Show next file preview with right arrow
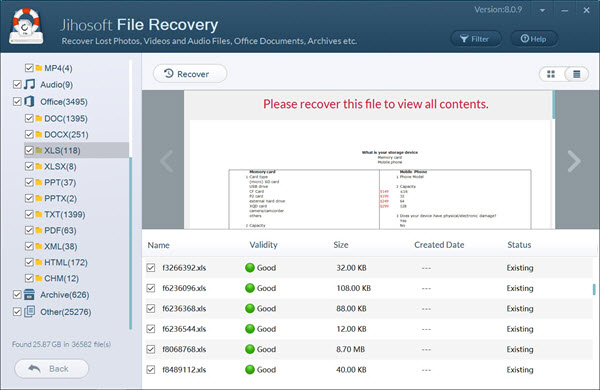 (x=574, y=161)
